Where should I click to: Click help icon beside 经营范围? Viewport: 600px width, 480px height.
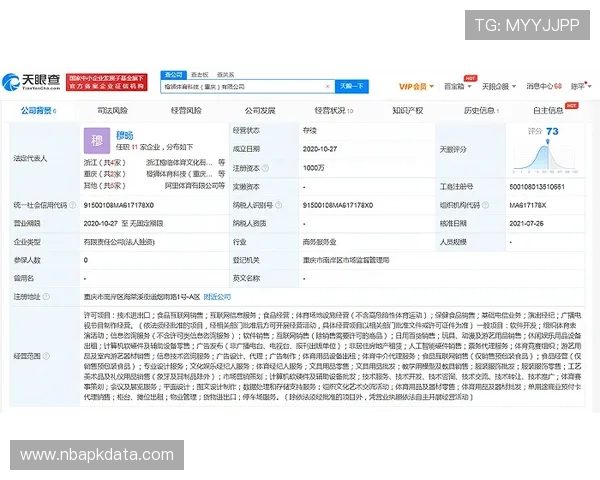46,356
